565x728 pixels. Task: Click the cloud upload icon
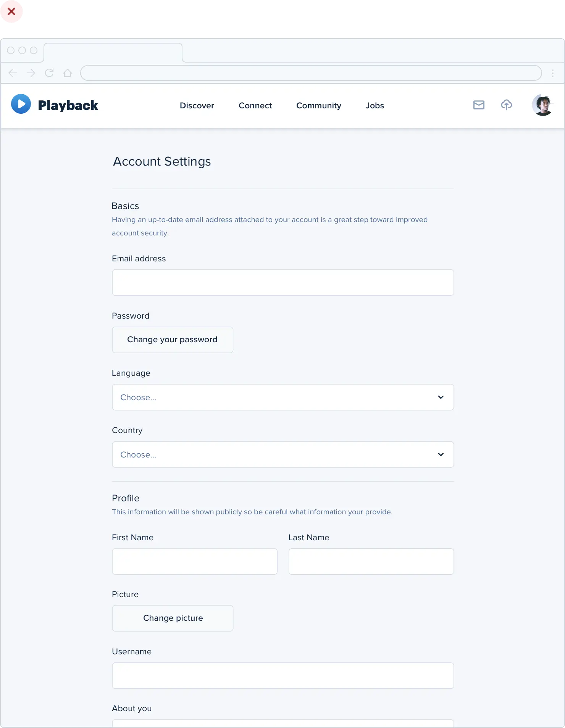(506, 105)
